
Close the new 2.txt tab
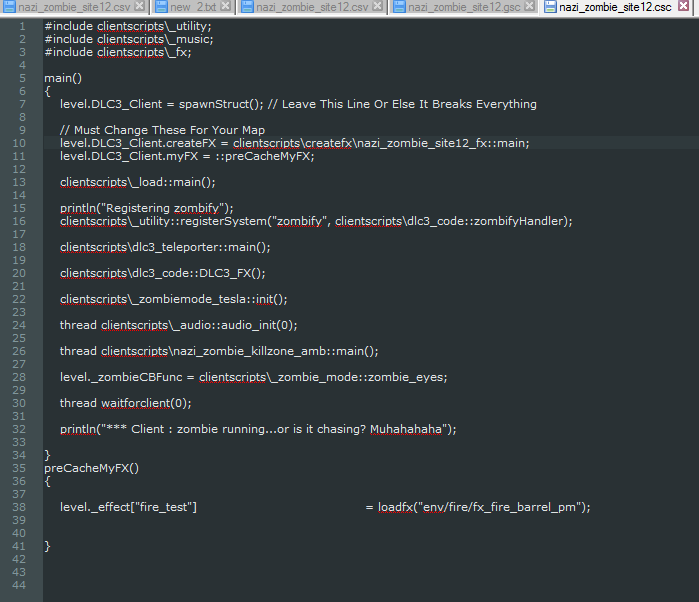coord(226,6)
